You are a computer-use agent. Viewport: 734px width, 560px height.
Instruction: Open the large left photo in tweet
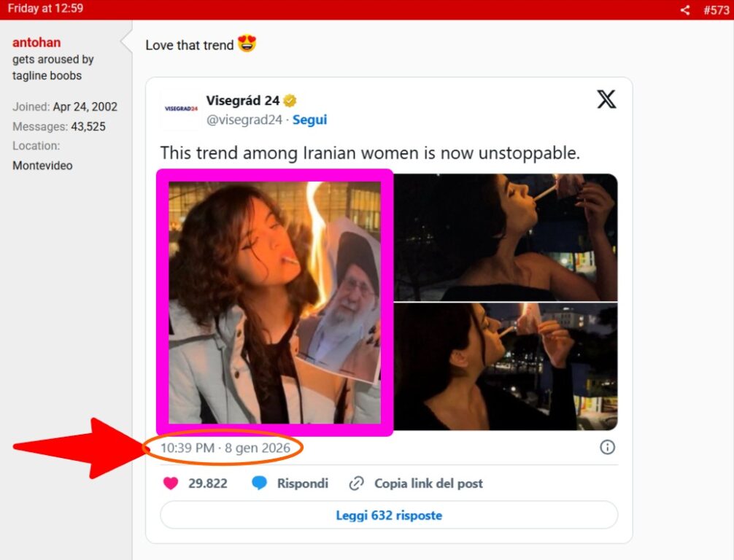[x=275, y=303]
